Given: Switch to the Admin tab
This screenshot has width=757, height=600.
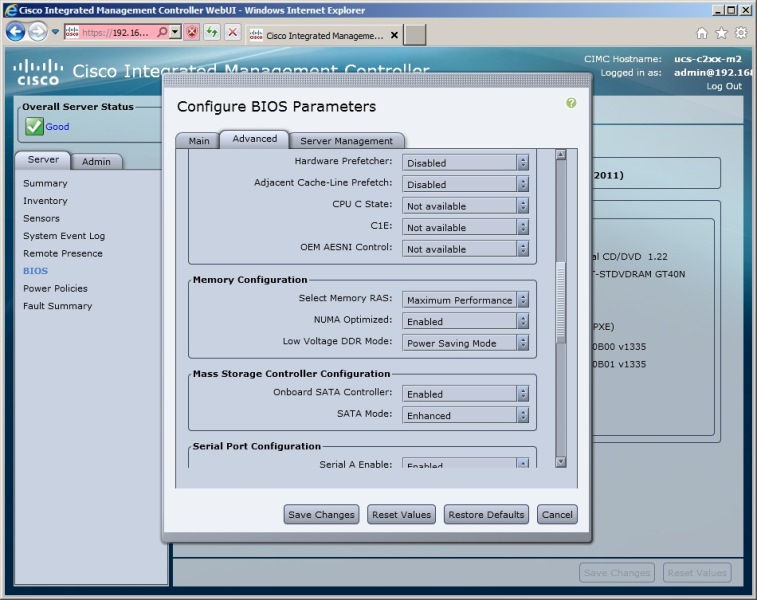Looking at the screenshot, I should (x=96, y=162).
